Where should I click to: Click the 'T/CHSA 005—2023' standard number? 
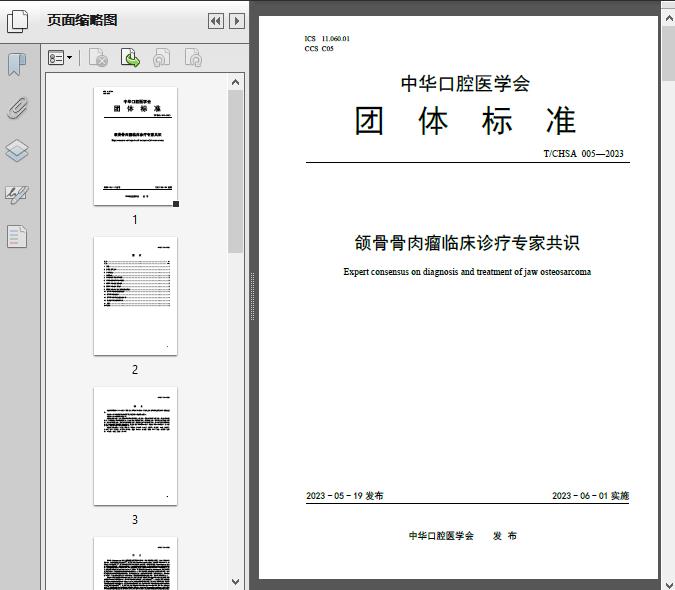(x=583, y=154)
